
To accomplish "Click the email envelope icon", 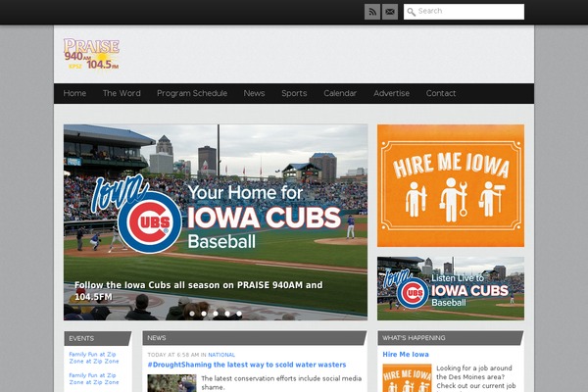I will point(390,12).
